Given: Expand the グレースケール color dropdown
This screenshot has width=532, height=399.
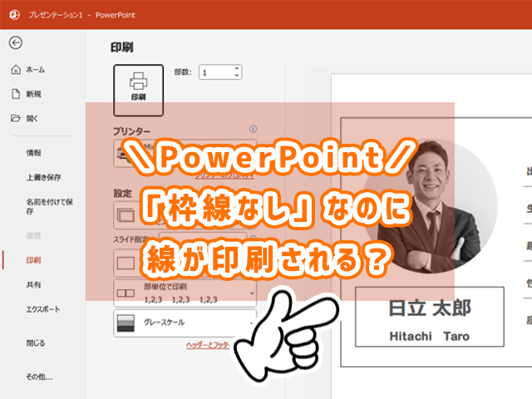Looking at the screenshot, I should coord(251,322).
